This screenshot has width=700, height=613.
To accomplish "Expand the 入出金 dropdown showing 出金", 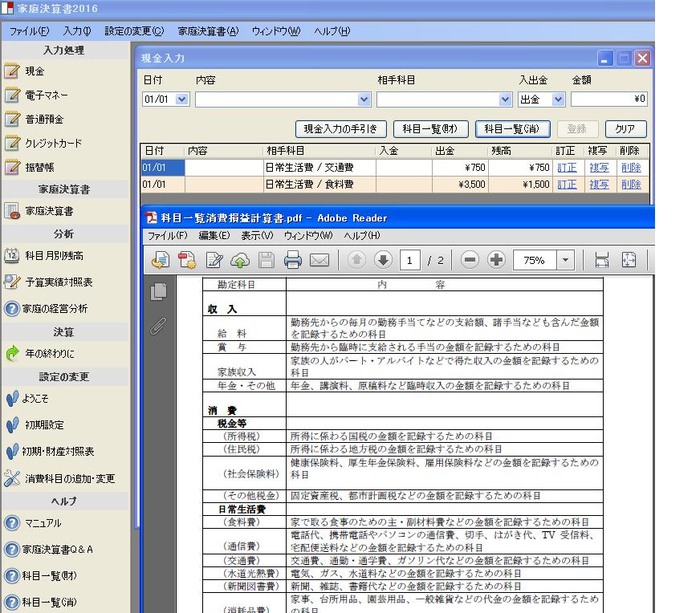I will [558, 99].
